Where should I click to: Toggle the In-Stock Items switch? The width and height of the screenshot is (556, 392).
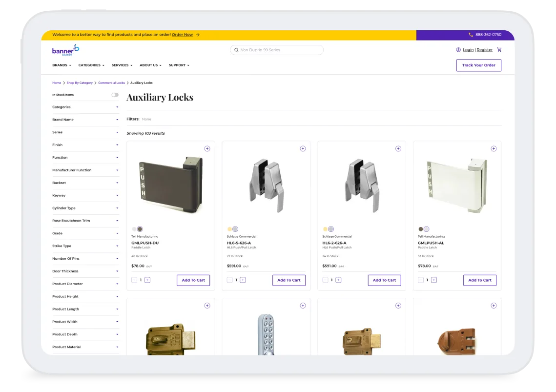click(x=115, y=95)
